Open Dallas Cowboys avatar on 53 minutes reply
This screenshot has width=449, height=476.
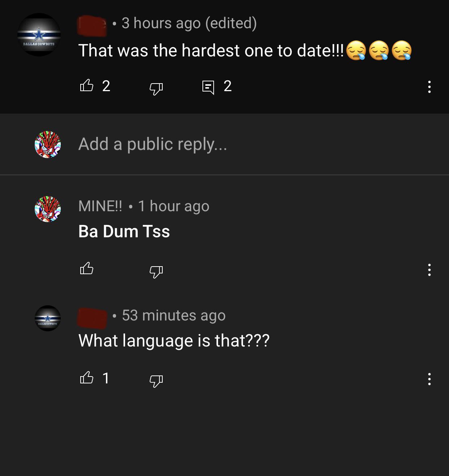(x=48, y=318)
